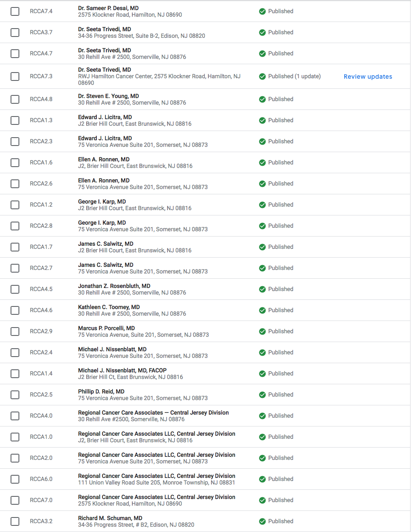
Task: Check the box for Kathleen C. Toomey
Action: pyautogui.click(x=15, y=310)
